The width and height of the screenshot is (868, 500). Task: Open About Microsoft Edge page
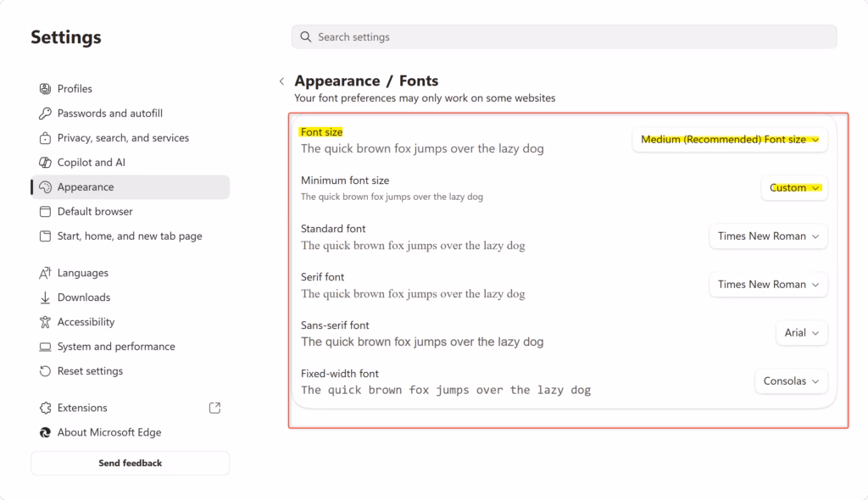point(130,432)
